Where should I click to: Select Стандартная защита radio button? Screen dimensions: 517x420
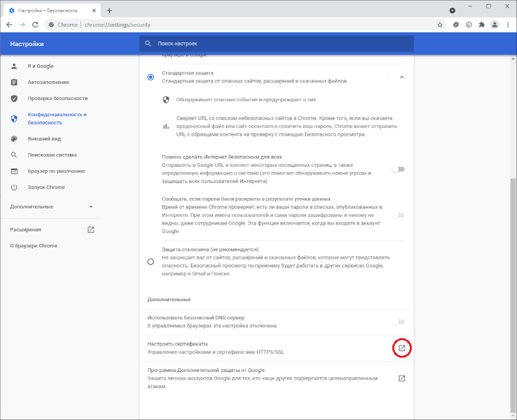151,77
